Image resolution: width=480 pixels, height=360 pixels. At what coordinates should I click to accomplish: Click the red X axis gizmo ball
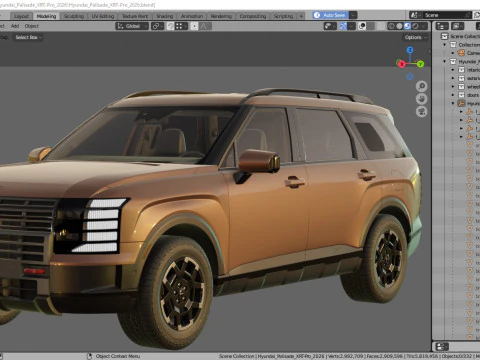401,64
